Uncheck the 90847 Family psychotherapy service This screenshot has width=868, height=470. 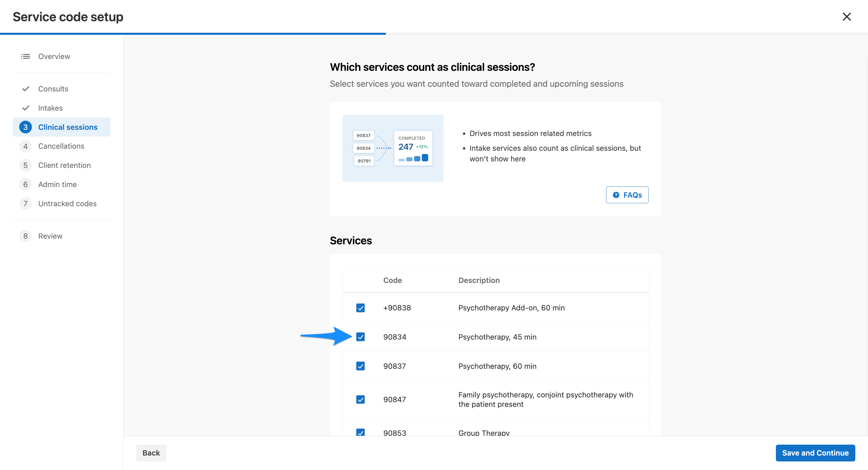pos(360,400)
